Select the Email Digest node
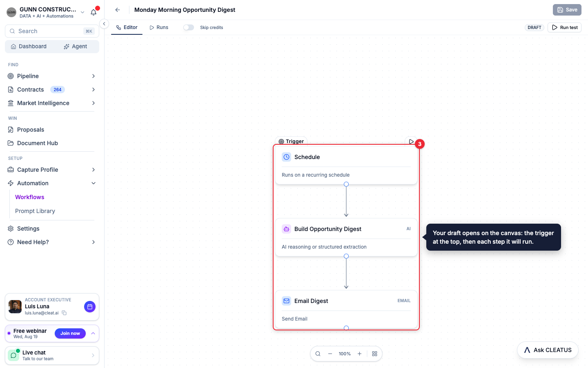Image resolution: width=588 pixels, height=368 pixels. (346, 309)
